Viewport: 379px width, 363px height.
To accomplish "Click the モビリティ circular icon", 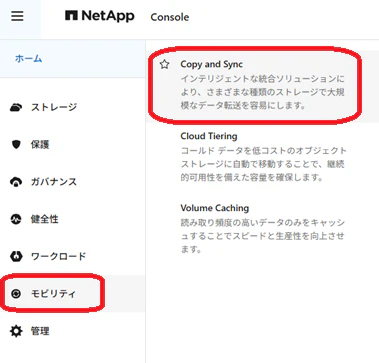I will 16,294.
